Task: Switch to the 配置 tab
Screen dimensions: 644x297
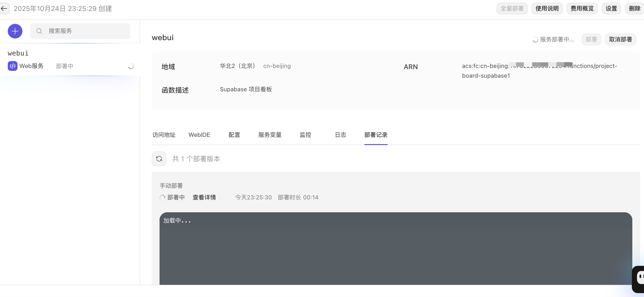Action: point(234,135)
